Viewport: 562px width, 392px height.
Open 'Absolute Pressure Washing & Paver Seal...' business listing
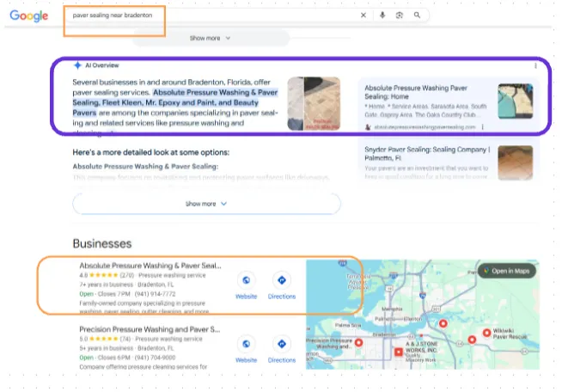(x=150, y=266)
